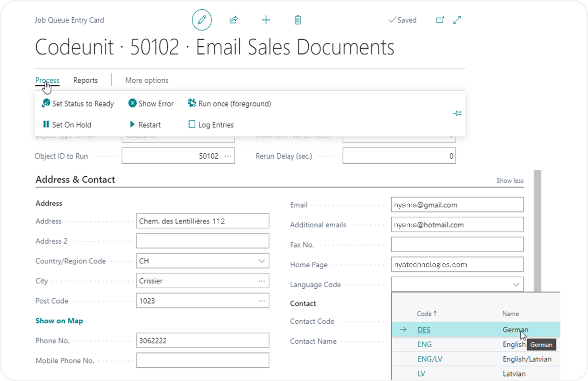Click English/Latvian name cell

[527, 359]
